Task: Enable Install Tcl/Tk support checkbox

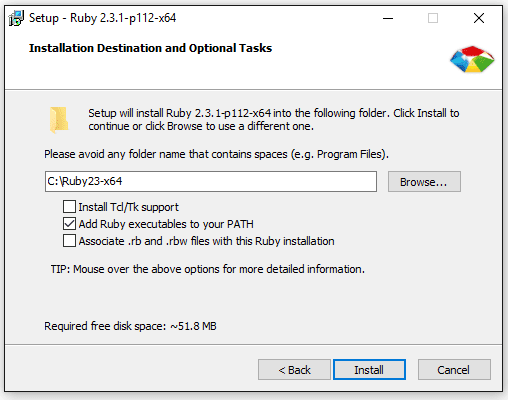Action: 69,207
